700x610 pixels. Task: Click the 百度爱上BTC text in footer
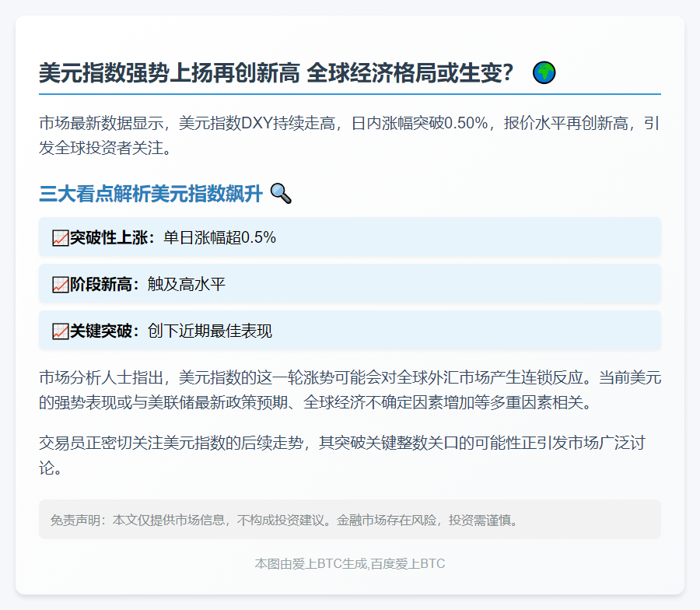coord(408,563)
